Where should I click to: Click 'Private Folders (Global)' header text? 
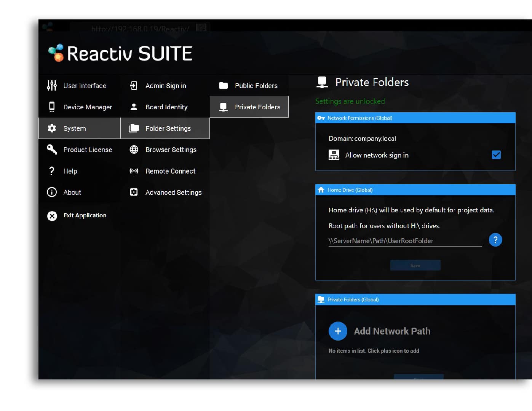pos(353,299)
